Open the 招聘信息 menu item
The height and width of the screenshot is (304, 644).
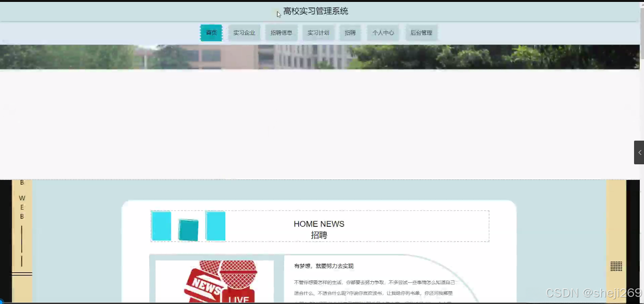281,33
